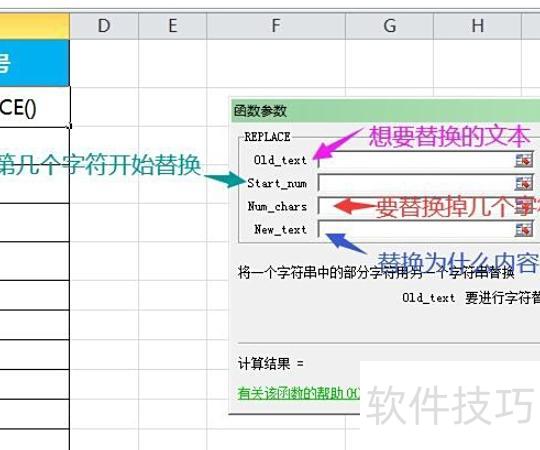Select the cell containing CE()

(35, 107)
